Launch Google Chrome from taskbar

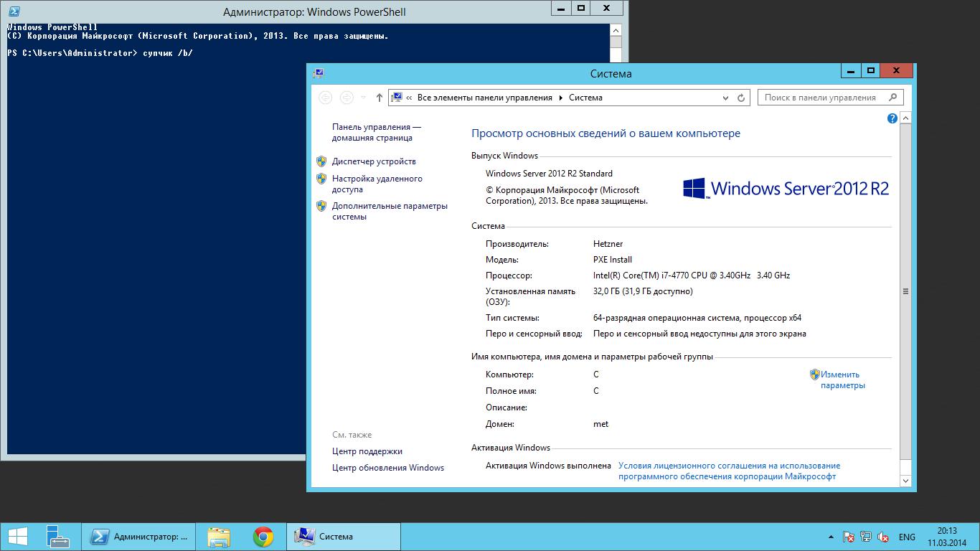click(x=263, y=537)
